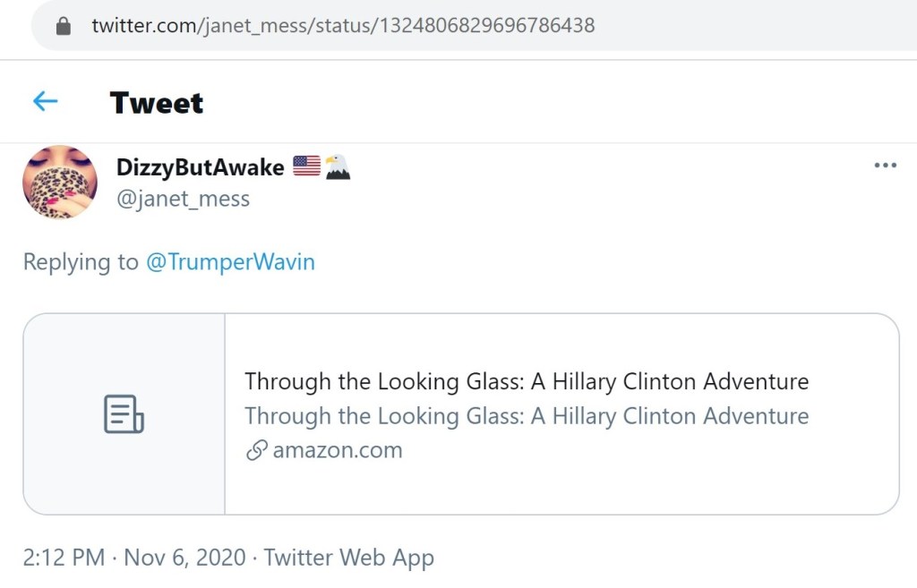Open the Twitter Web App source link

(348, 558)
